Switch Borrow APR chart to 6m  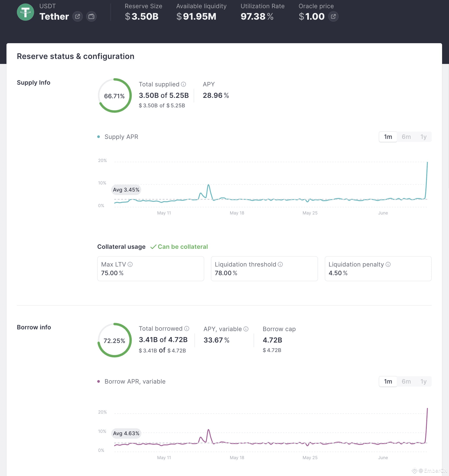pos(406,381)
